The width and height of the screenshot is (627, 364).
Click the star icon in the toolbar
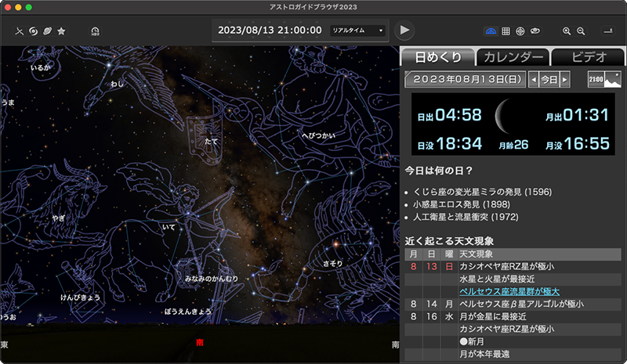point(61,31)
